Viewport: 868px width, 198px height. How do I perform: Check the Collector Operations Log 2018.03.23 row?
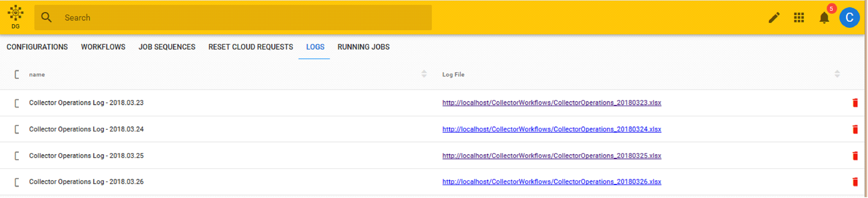pyautogui.click(x=17, y=103)
